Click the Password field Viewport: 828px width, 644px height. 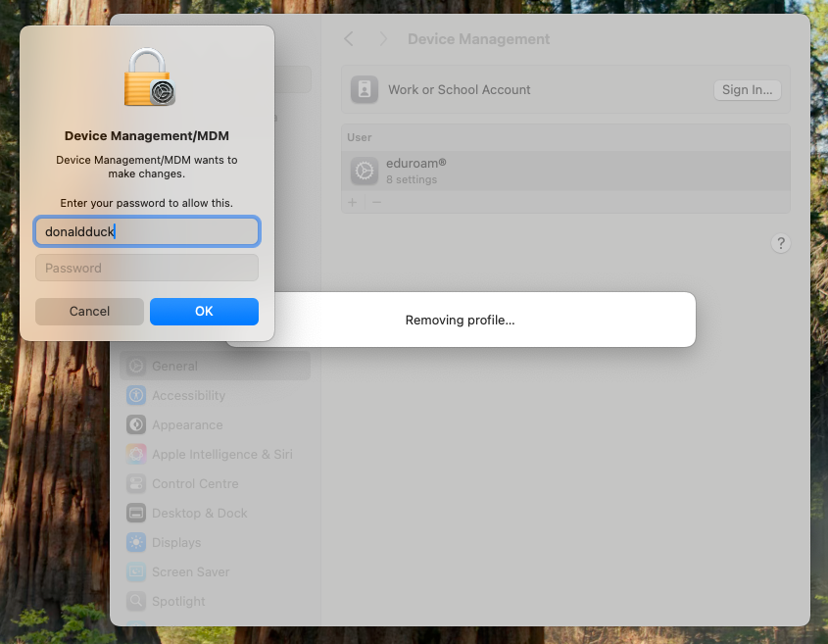pyautogui.click(x=147, y=268)
